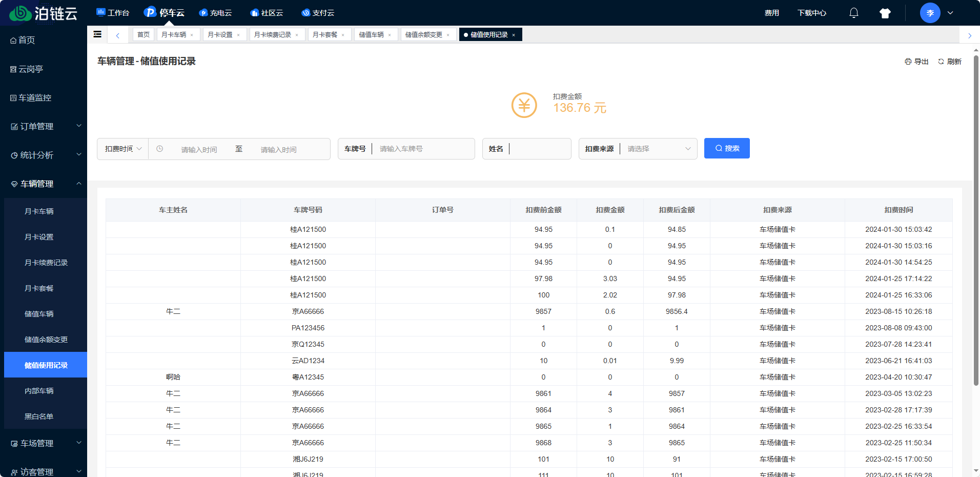The image size is (980, 477).
Task: Switch to 社区云 in top navigation
Action: (x=267, y=13)
